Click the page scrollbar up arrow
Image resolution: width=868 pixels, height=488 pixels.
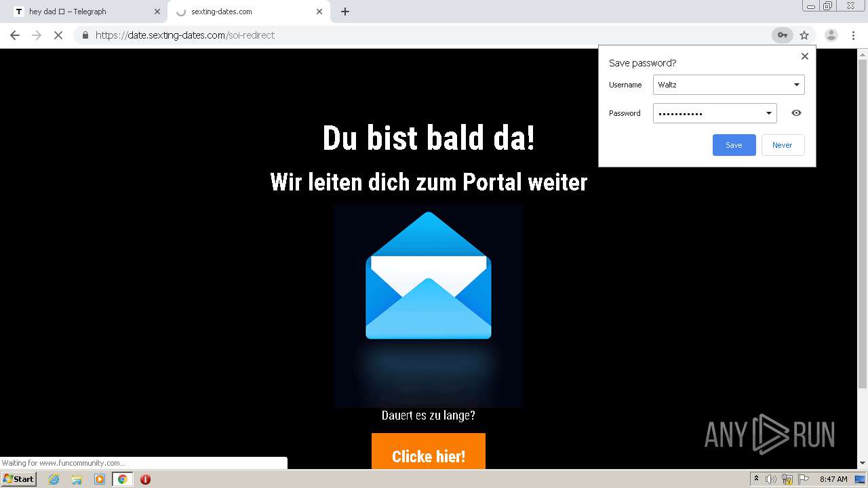(863, 54)
